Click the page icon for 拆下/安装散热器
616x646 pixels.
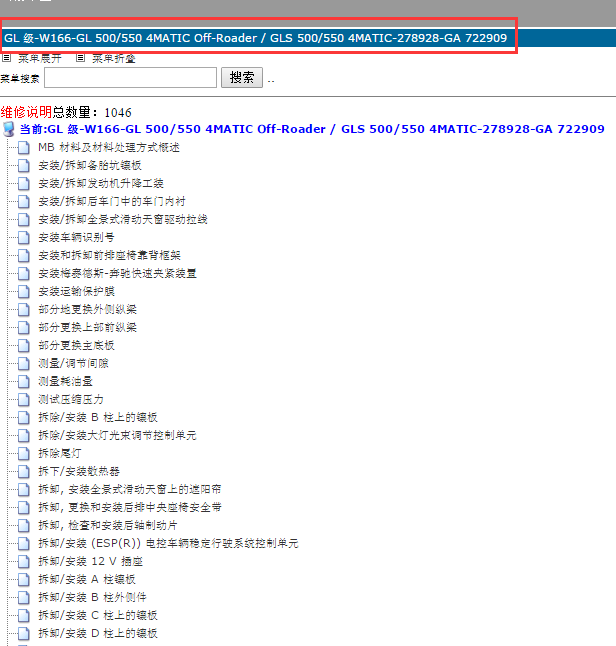coord(24,471)
